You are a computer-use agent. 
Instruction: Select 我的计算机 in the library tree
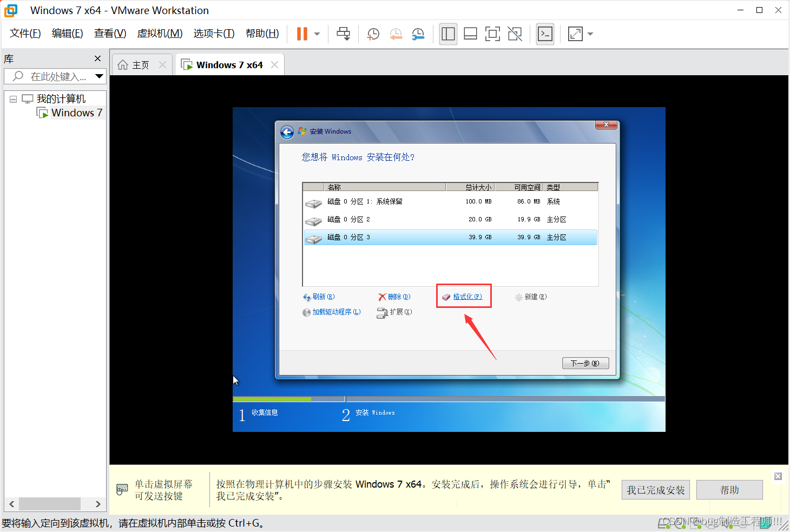pyautogui.click(x=61, y=99)
